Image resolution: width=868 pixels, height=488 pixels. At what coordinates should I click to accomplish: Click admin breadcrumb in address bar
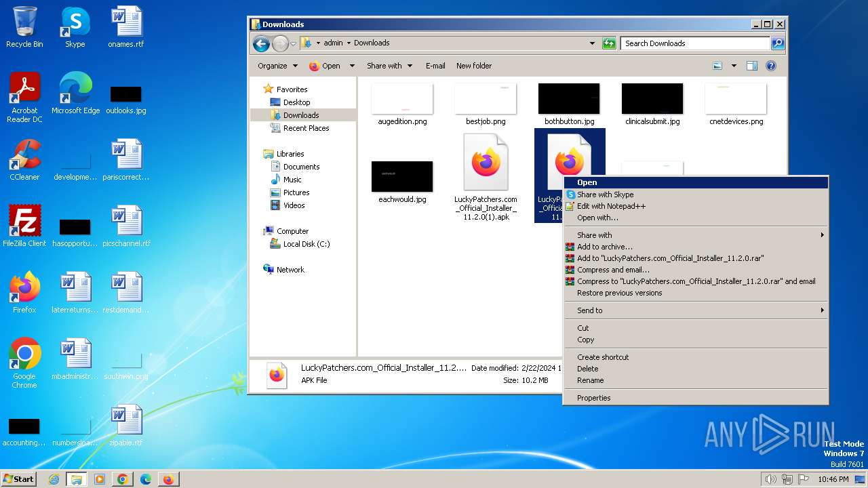click(x=333, y=43)
